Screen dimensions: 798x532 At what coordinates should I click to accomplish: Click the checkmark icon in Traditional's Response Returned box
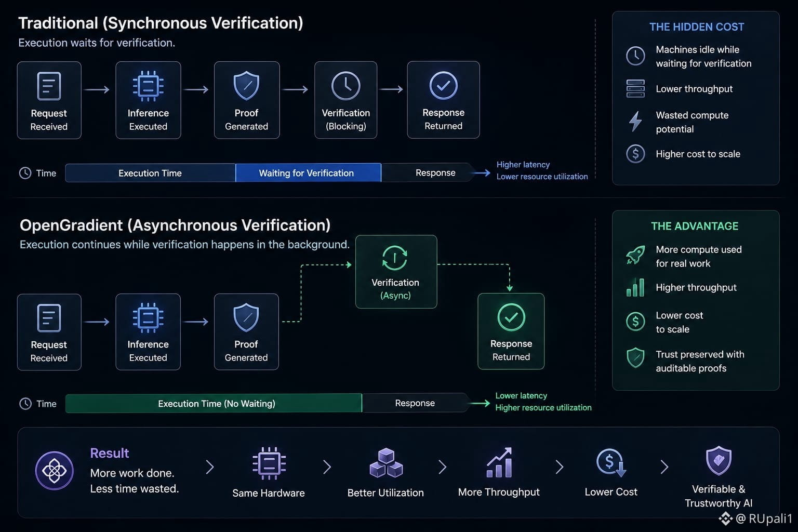click(x=443, y=85)
